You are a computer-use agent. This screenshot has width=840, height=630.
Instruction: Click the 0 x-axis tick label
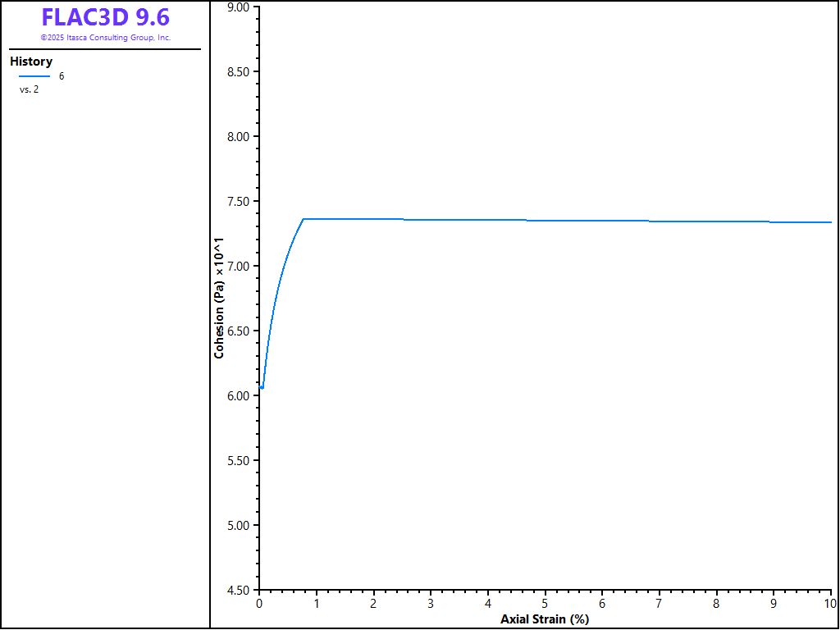259,604
